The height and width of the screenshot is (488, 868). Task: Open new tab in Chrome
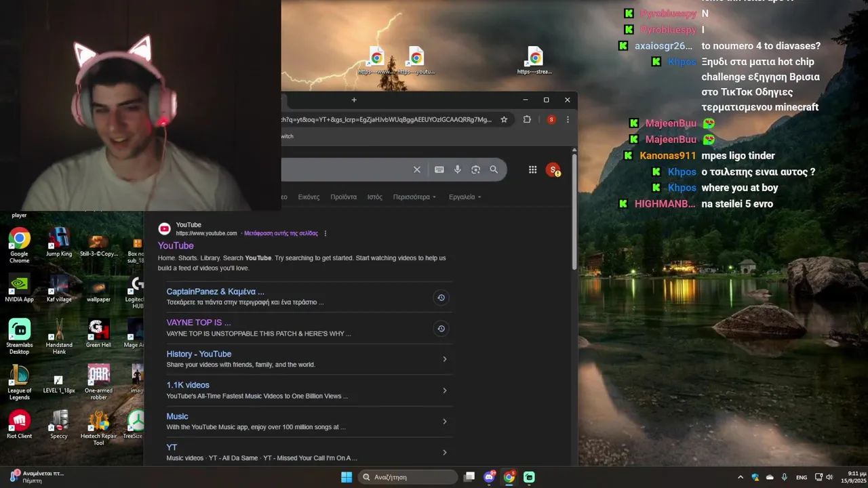click(353, 100)
